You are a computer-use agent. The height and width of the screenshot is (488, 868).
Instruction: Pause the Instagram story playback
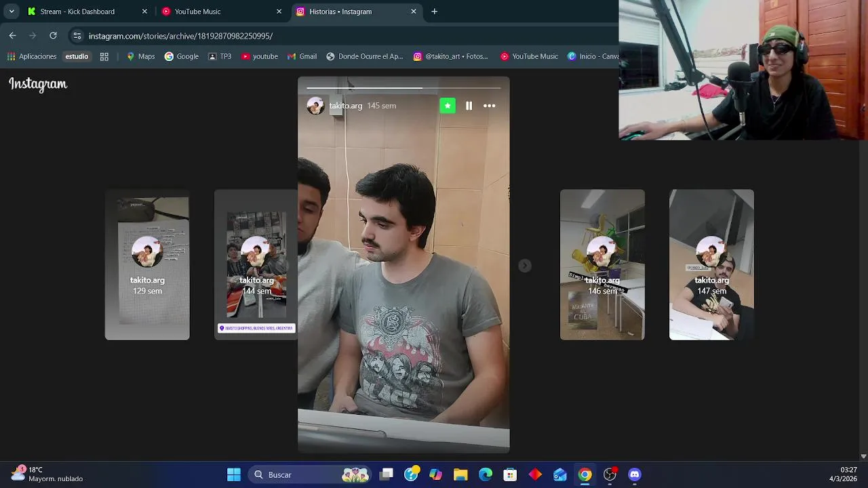[469, 106]
